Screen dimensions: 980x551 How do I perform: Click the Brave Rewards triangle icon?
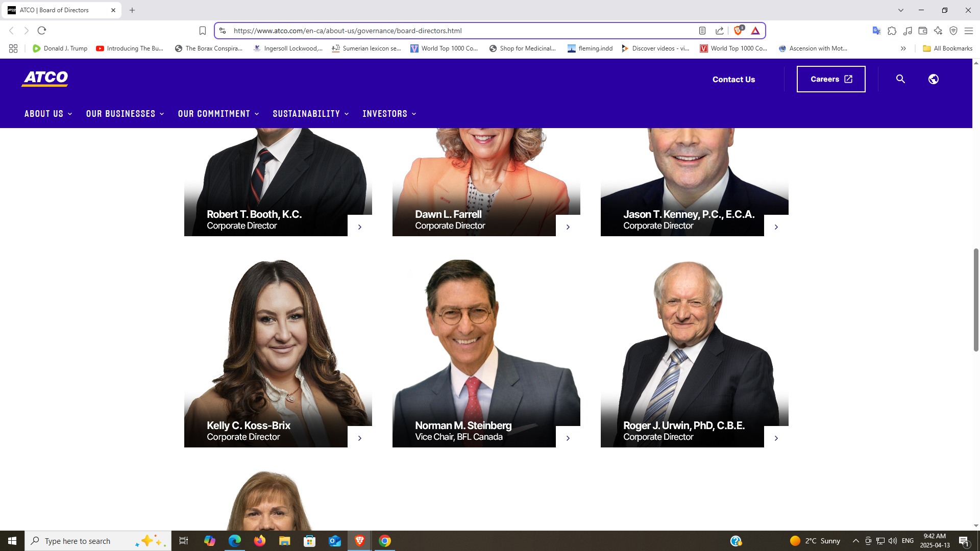point(755,31)
